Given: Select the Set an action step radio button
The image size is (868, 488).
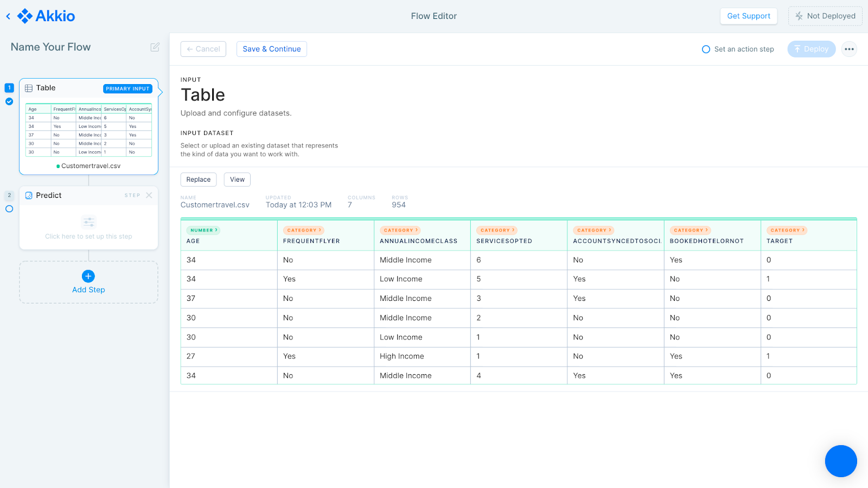Looking at the screenshot, I should pos(706,49).
